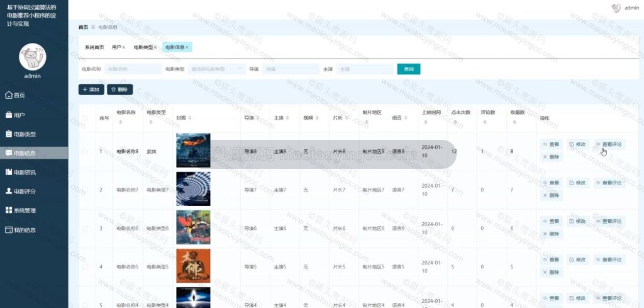Click the cat avatar in the sidebar
The width and height of the screenshot is (644, 308).
[x=33, y=57]
